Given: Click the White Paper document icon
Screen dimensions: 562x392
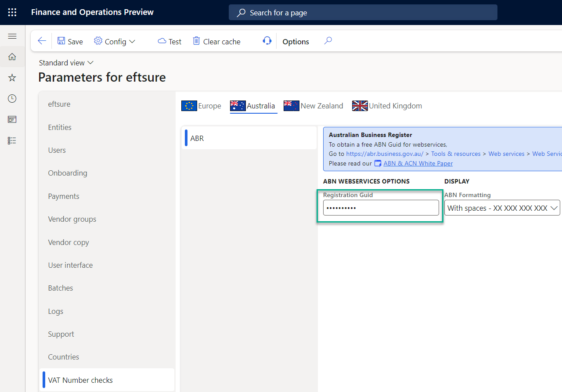Looking at the screenshot, I should (378, 163).
